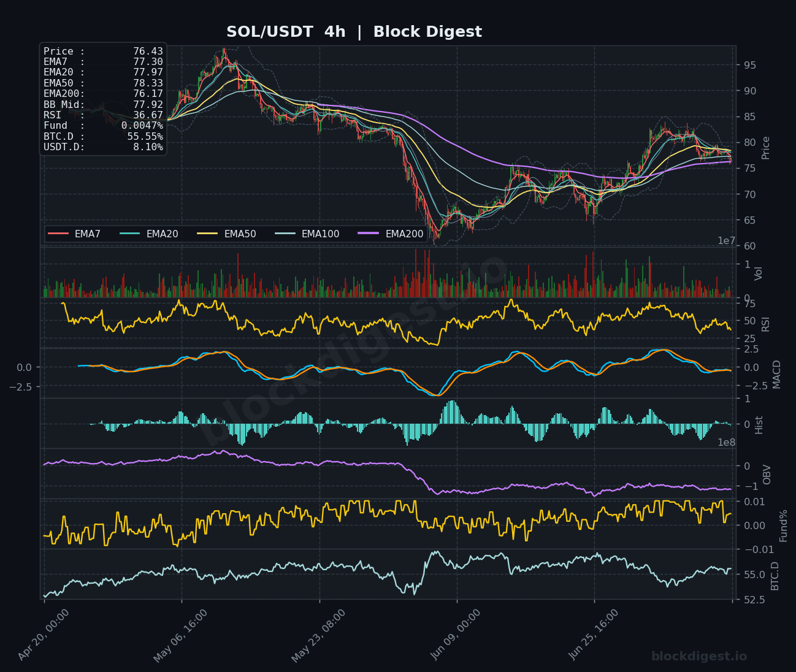
Task: Click the 95 tick on the price axis
Action: tap(749, 65)
